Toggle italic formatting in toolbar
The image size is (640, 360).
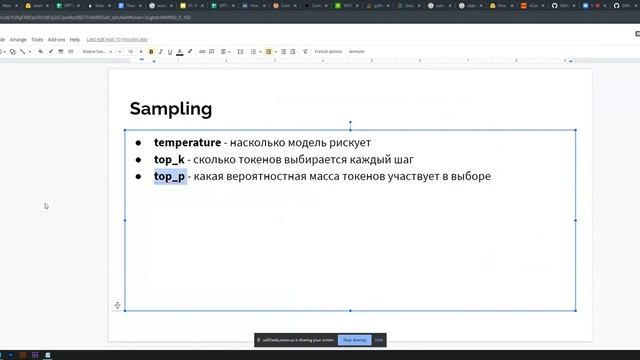pyautogui.click(x=160, y=52)
